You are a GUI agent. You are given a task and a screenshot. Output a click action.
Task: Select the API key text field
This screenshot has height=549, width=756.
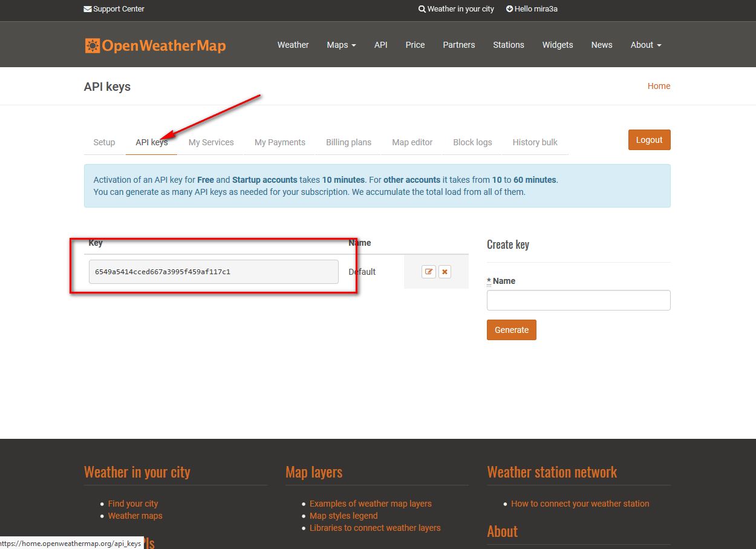(213, 272)
